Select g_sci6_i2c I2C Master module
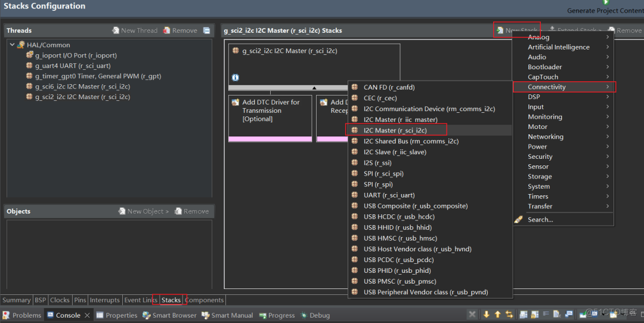 pos(78,87)
